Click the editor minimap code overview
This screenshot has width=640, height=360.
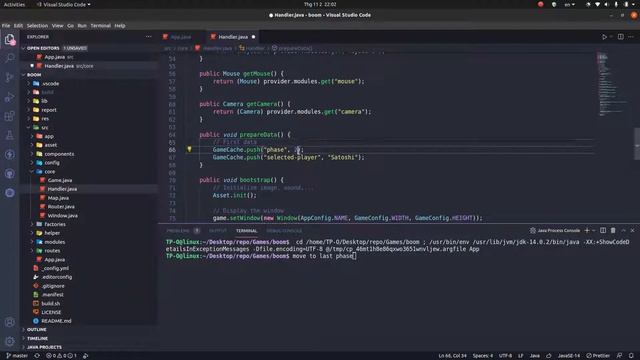pyautogui.click(x=612, y=84)
